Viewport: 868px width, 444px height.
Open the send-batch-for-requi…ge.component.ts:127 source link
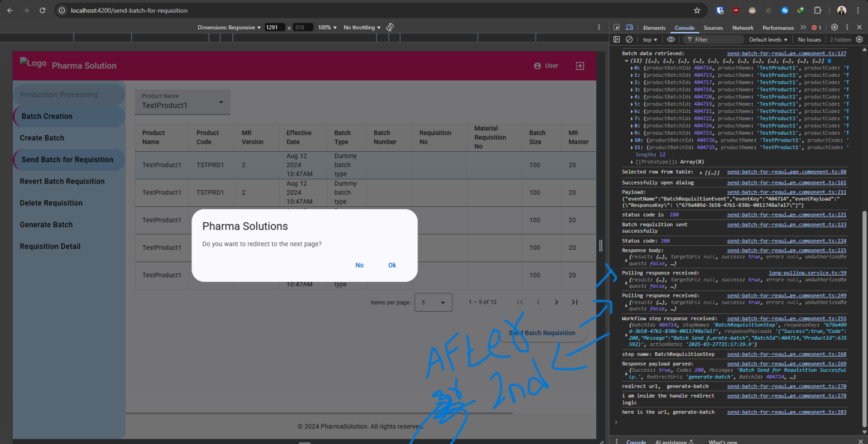(787, 53)
